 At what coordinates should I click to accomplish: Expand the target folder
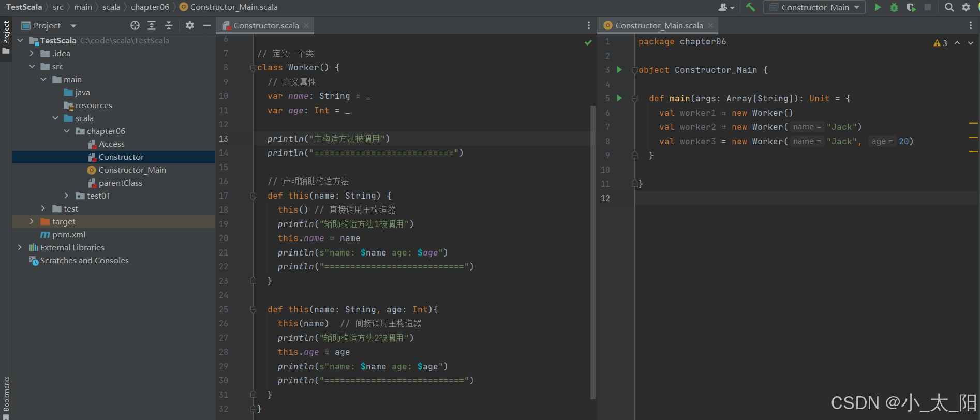tap(32, 221)
